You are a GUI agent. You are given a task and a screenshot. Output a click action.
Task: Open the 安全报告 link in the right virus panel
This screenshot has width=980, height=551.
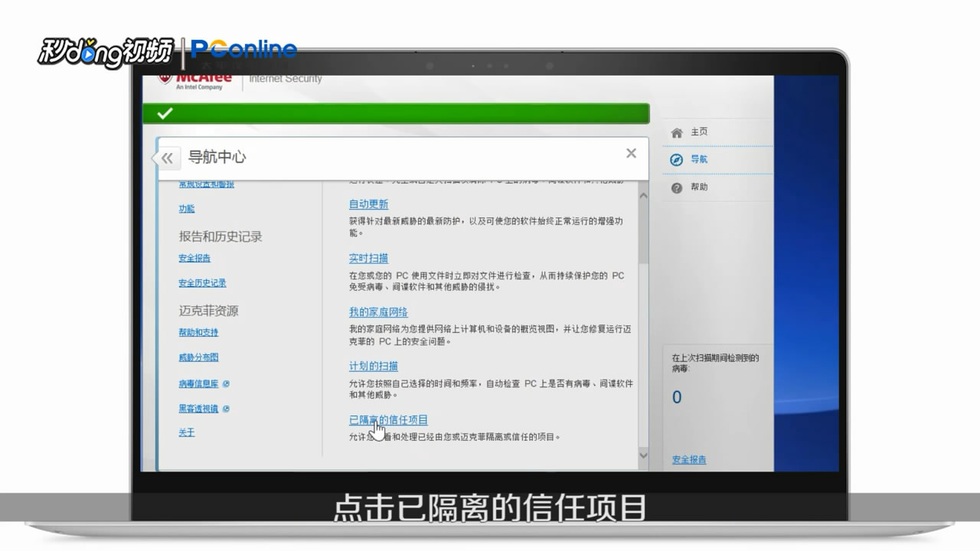click(689, 460)
